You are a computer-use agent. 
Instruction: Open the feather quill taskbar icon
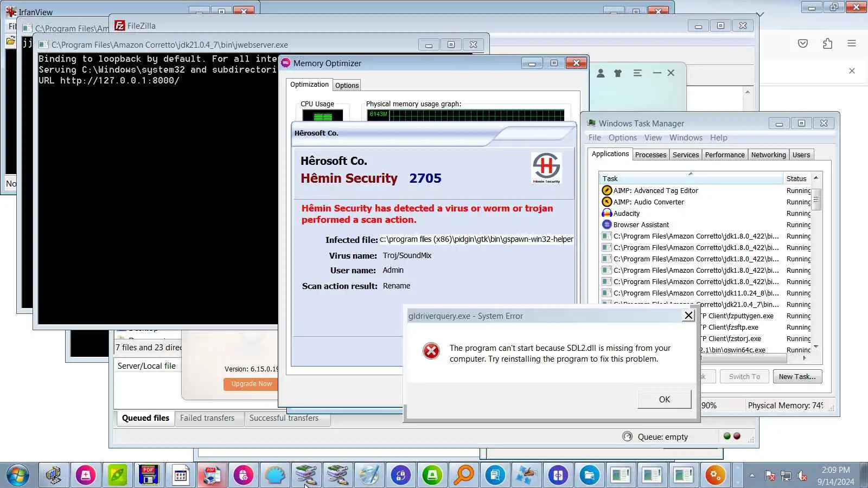click(369, 476)
